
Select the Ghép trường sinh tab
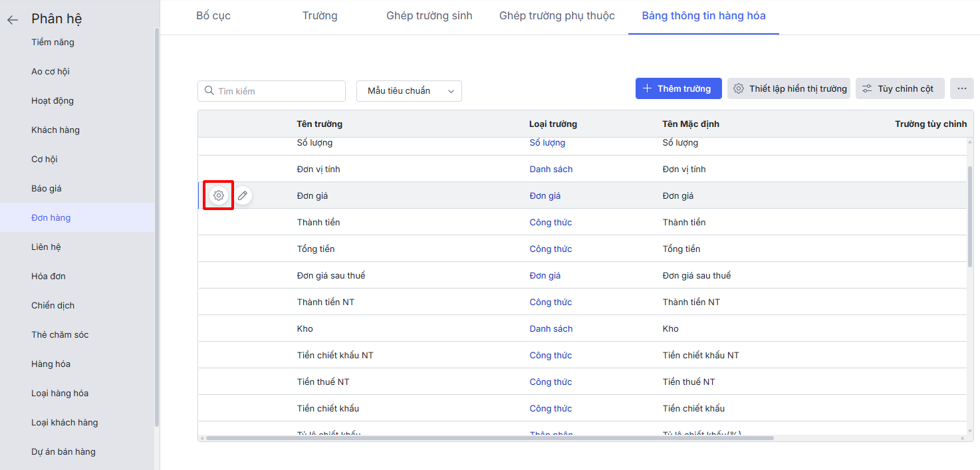click(x=429, y=16)
